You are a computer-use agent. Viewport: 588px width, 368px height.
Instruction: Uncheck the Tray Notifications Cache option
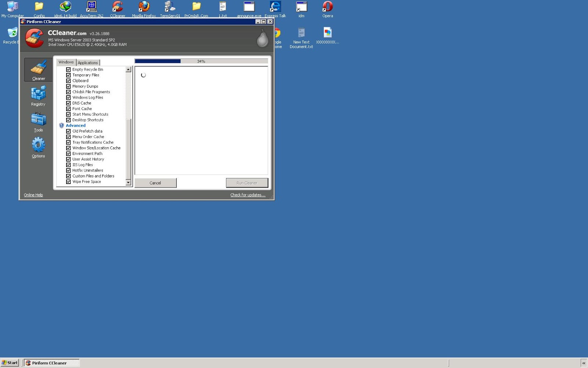(x=68, y=142)
